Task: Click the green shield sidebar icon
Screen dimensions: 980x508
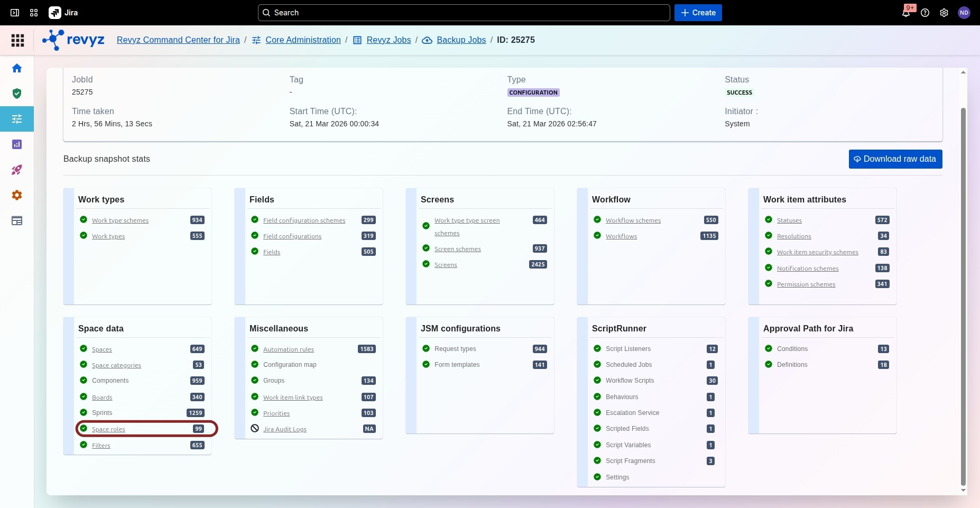Action: click(17, 94)
